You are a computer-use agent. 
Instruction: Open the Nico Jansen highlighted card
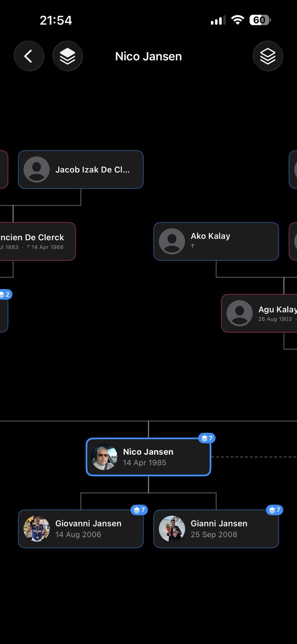point(148,457)
